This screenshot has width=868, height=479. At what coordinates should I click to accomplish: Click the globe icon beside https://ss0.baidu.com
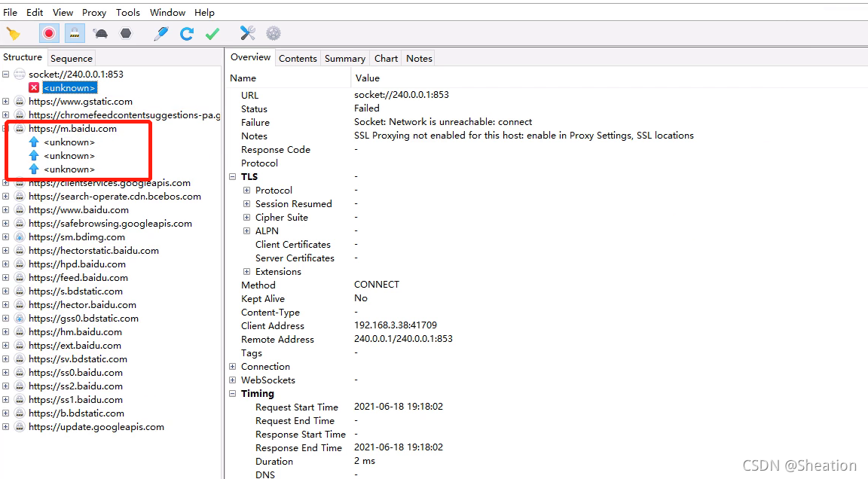click(20, 372)
